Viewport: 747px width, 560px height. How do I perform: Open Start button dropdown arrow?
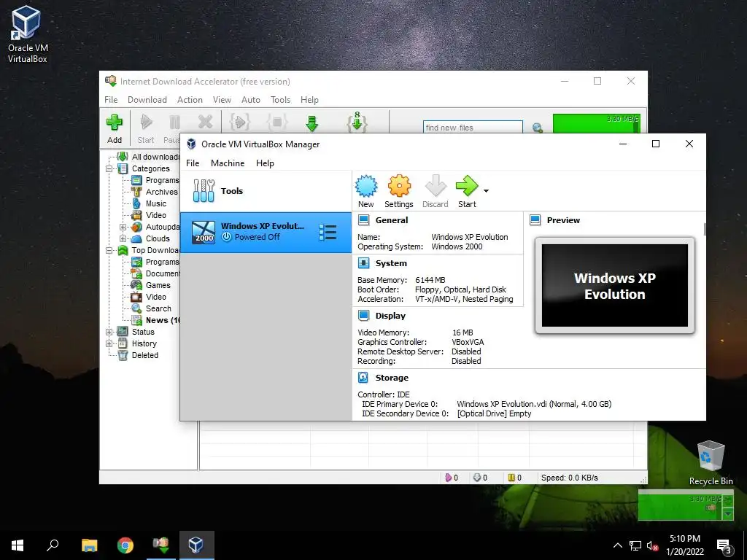click(486, 191)
